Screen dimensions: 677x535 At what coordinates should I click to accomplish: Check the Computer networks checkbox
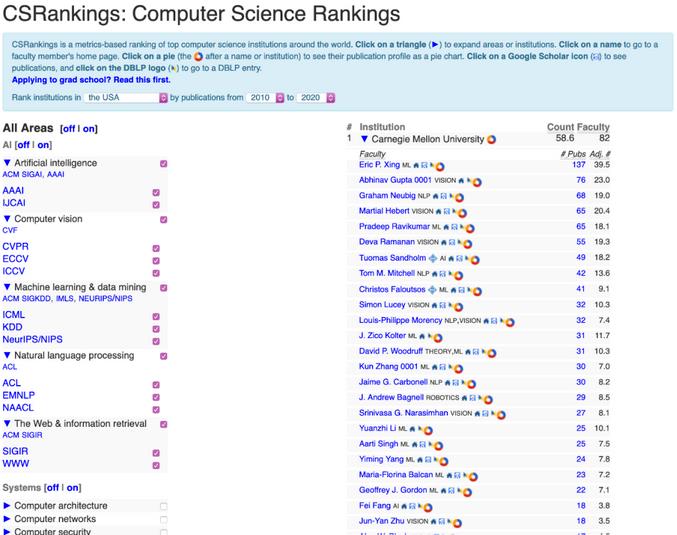tap(164, 519)
